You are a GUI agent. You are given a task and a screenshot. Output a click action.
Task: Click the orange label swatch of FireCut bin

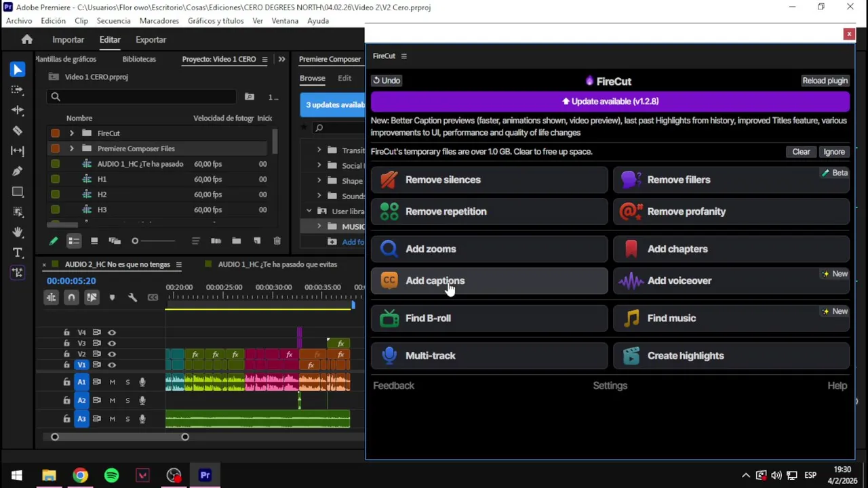pyautogui.click(x=55, y=134)
